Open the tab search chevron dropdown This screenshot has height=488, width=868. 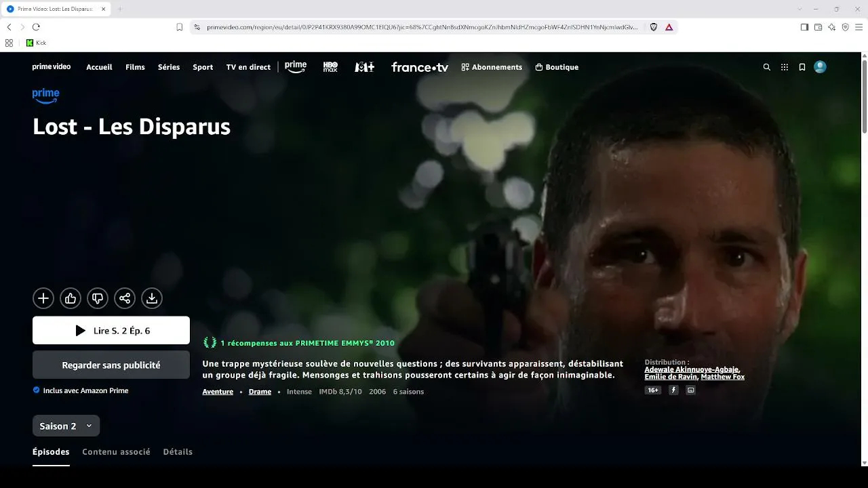point(800,9)
